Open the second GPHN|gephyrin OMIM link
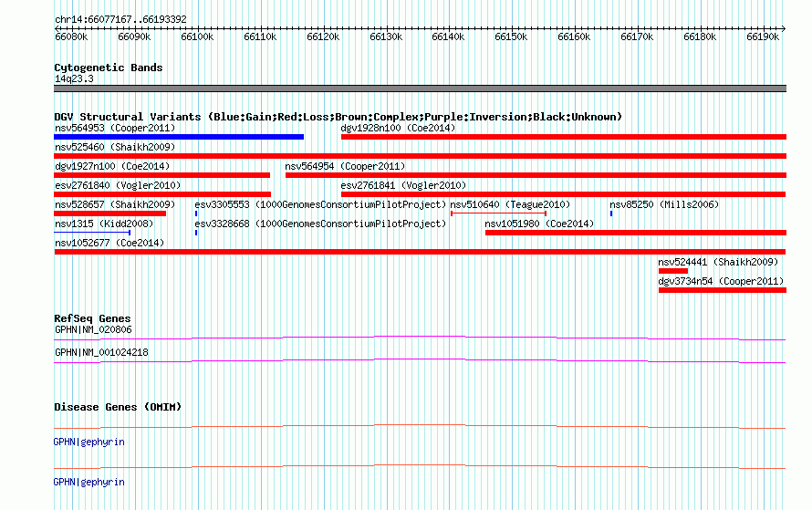 (x=89, y=482)
